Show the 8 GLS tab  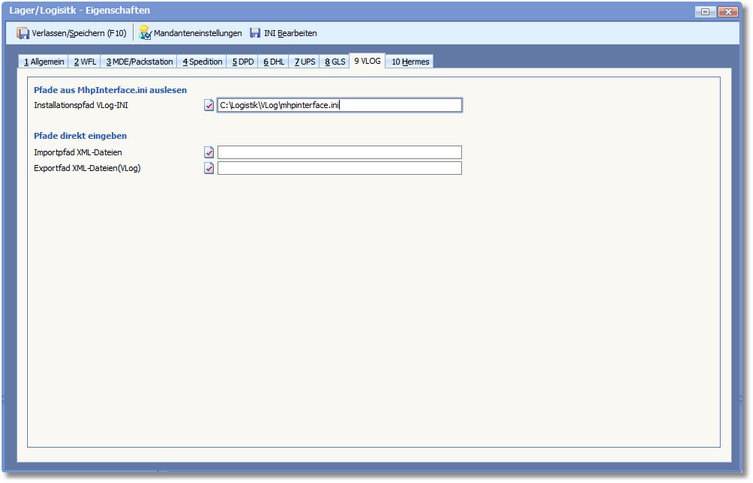[x=334, y=62]
